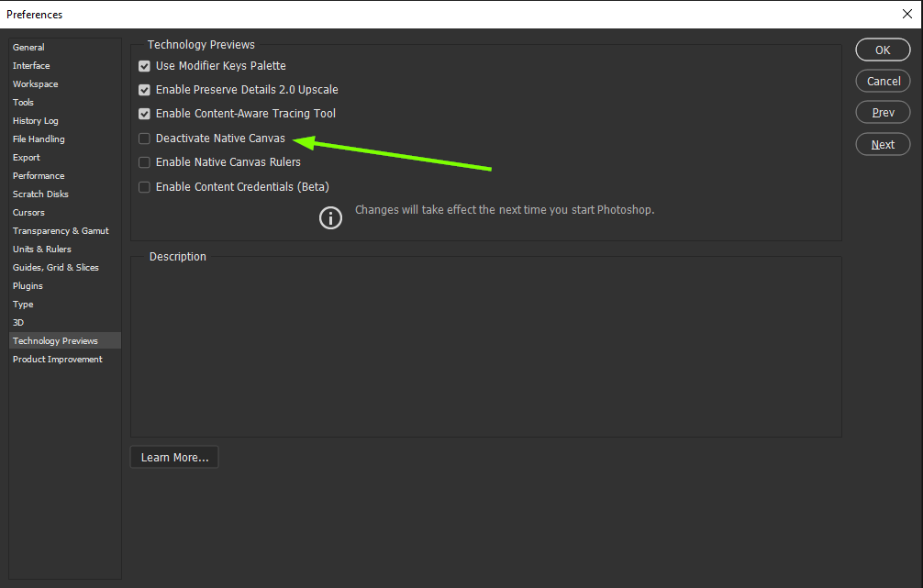Image resolution: width=923 pixels, height=588 pixels.
Task: Turn on Enable Content Credentials (Beta)
Action: click(x=144, y=186)
